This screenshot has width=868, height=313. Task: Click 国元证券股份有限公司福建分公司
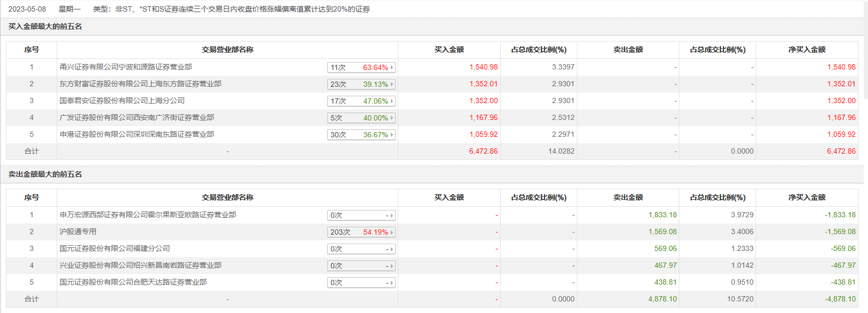point(115,248)
